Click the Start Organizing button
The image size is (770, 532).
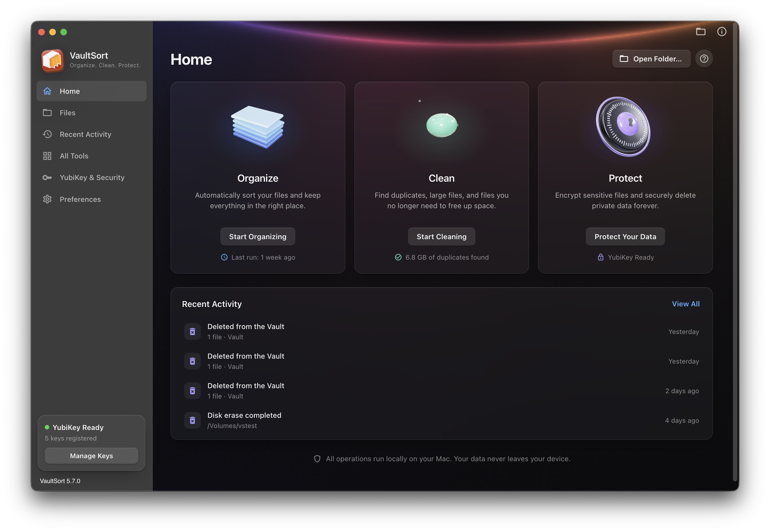coord(258,237)
